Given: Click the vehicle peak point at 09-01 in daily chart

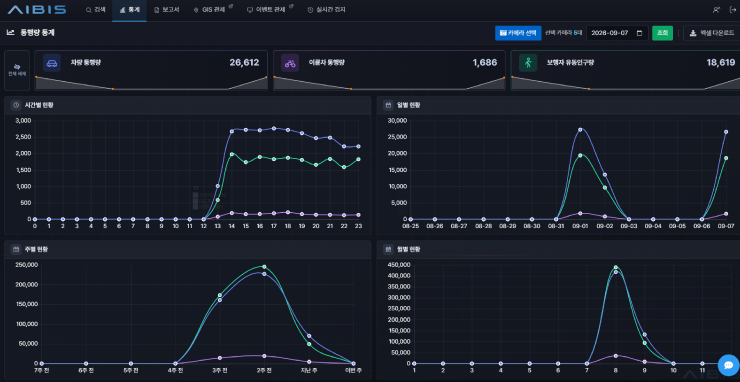Looking at the screenshot, I should (x=580, y=129).
